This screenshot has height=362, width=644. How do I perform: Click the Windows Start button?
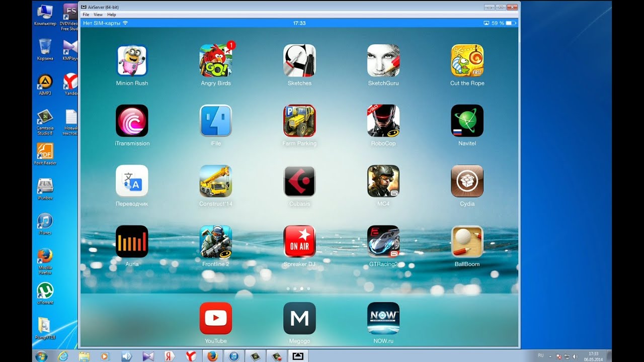[x=41, y=356]
